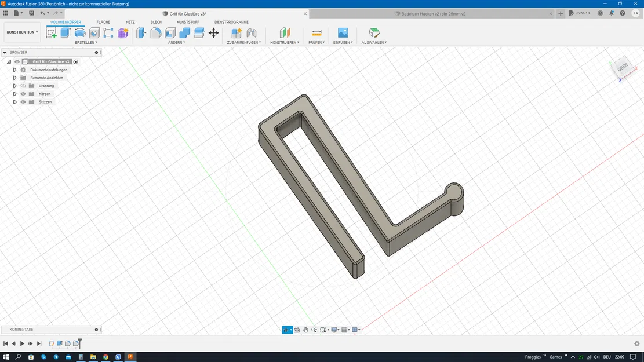Switch to the NETZ tab
The width and height of the screenshot is (644, 362).
tap(130, 22)
